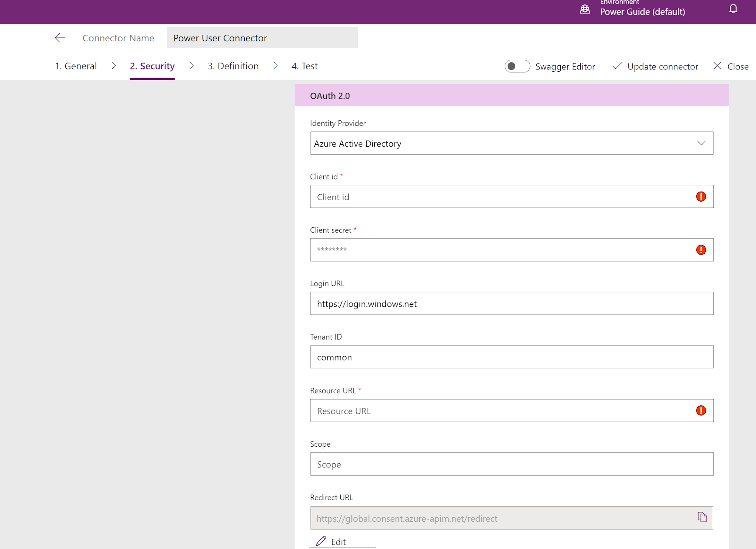Open the 4. Test tab
756x549 pixels.
pos(304,66)
